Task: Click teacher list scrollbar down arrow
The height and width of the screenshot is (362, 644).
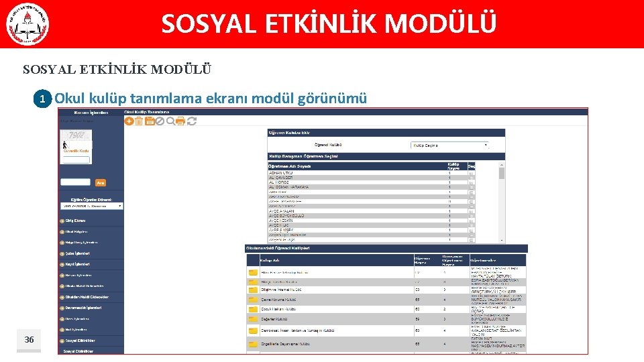Action: point(502,240)
